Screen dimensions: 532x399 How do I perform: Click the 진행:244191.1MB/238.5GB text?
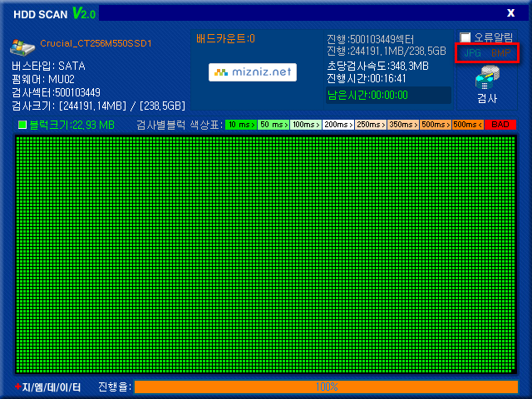(386, 52)
